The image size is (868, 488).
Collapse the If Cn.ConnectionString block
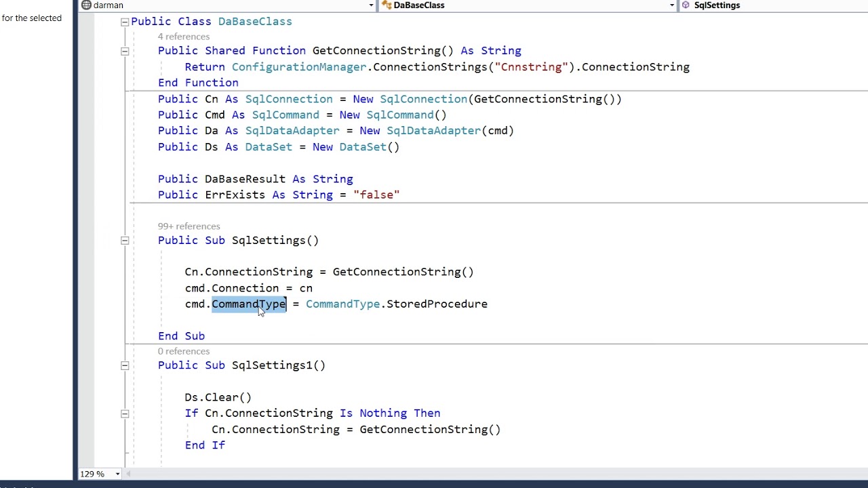pyautogui.click(x=125, y=413)
